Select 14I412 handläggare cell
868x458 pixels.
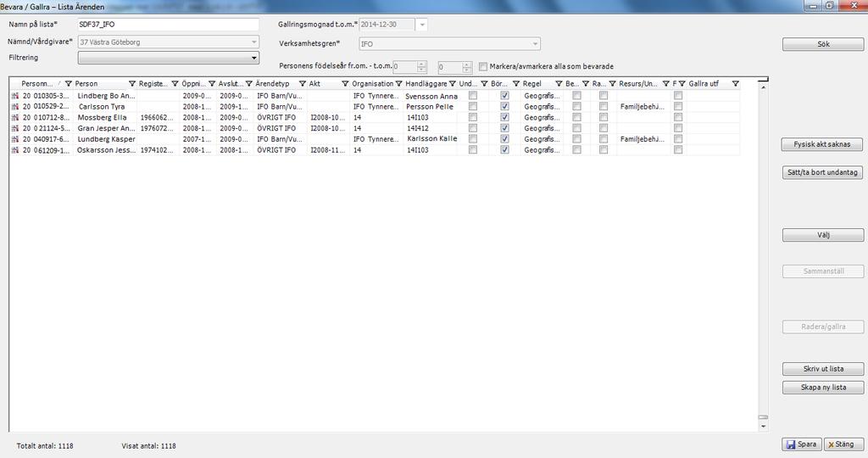pos(418,128)
